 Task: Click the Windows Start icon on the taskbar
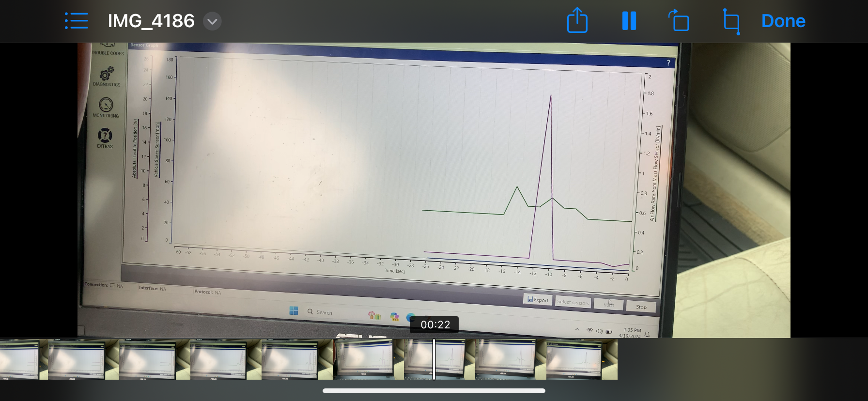tap(294, 311)
